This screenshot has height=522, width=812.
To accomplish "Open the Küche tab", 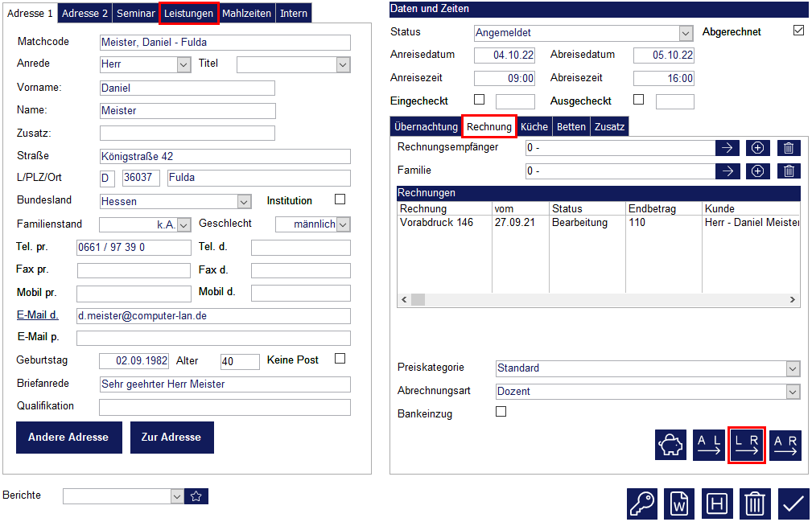I will coord(534,127).
